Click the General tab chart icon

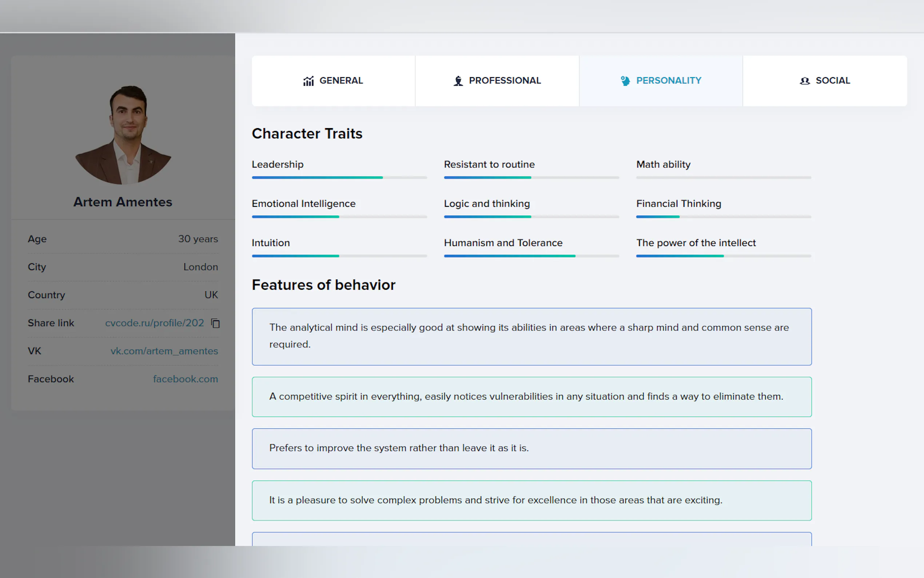(308, 81)
